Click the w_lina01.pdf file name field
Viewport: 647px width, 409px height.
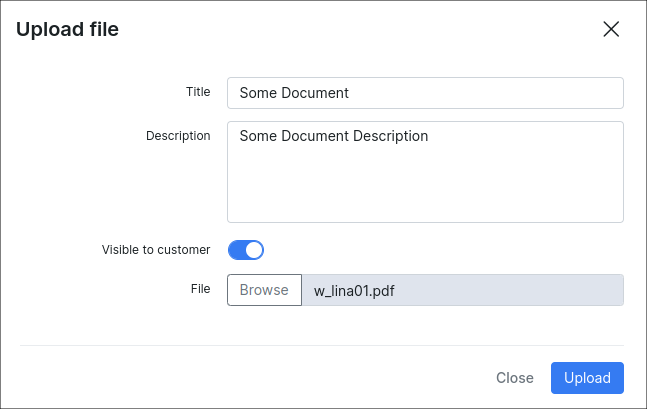463,290
